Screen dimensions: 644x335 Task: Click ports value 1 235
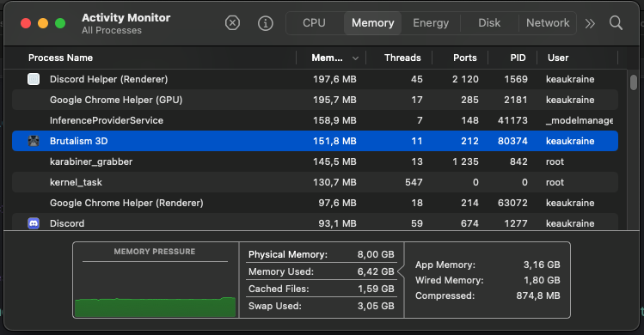(x=465, y=161)
